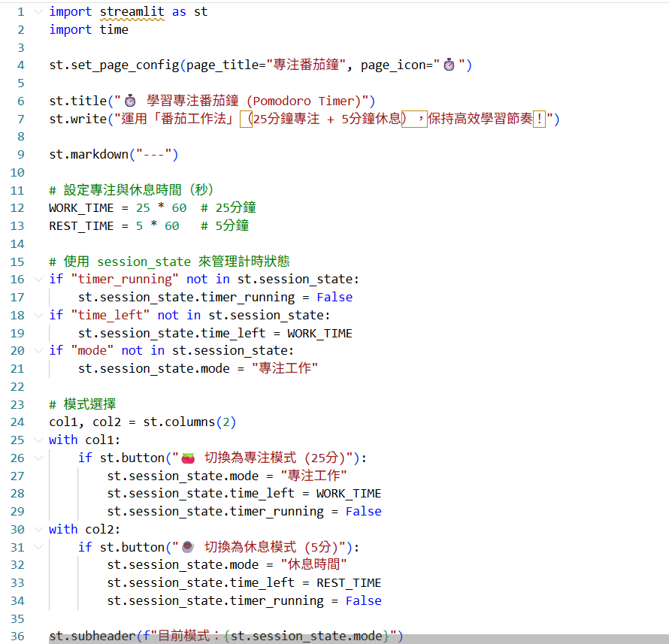The height and width of the screenshot is (644, 669).
Task: Collapse the fold chevron at line 26
Action: (x=38, y=458)
